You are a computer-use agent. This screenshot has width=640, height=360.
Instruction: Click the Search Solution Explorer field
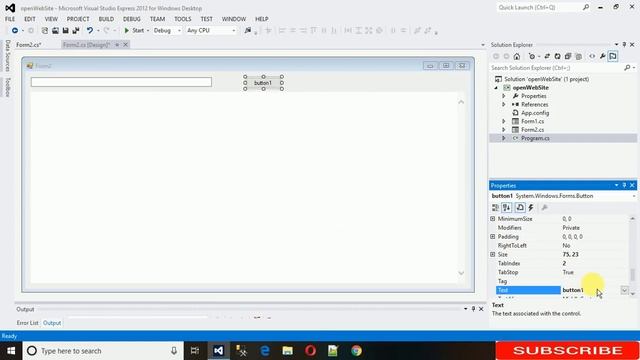pos(556,68)
